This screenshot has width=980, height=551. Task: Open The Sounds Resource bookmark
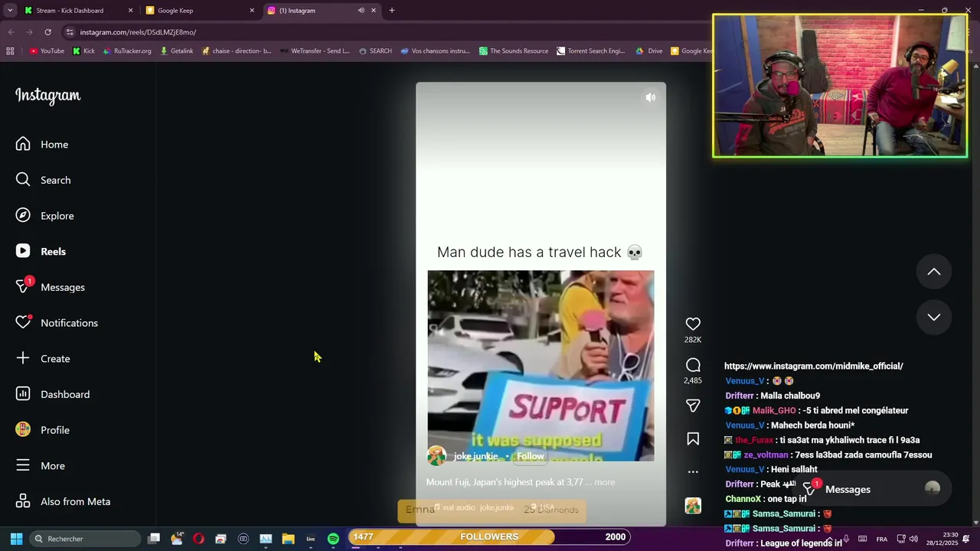(x=514, y=51)
